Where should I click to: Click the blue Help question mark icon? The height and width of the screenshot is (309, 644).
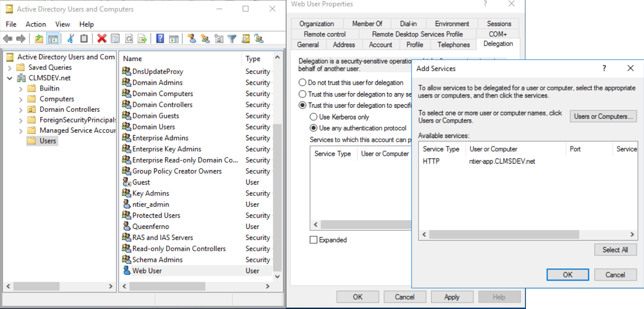[x=160, y=39]
